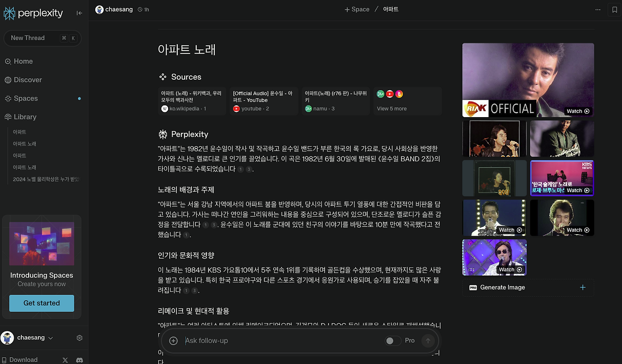Open the YouTube Official Audio source card
622x364 pixels.
coord(264,101)
